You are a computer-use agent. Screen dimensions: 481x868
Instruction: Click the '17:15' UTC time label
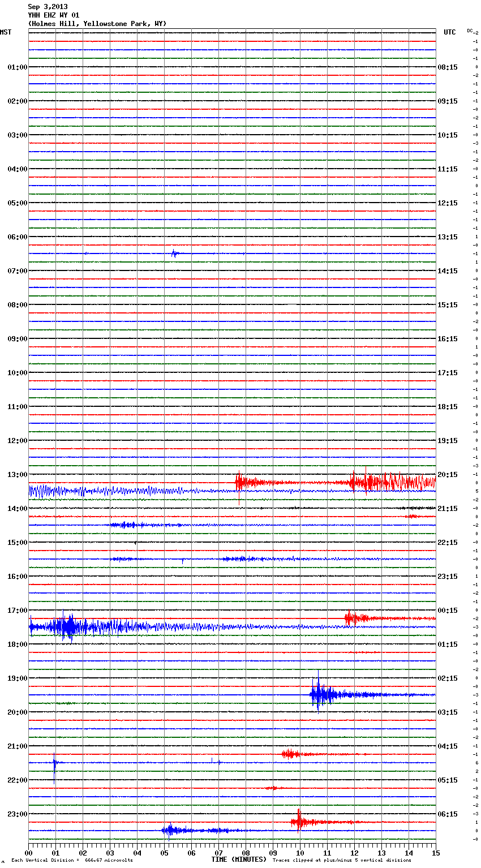coord(448,373)
